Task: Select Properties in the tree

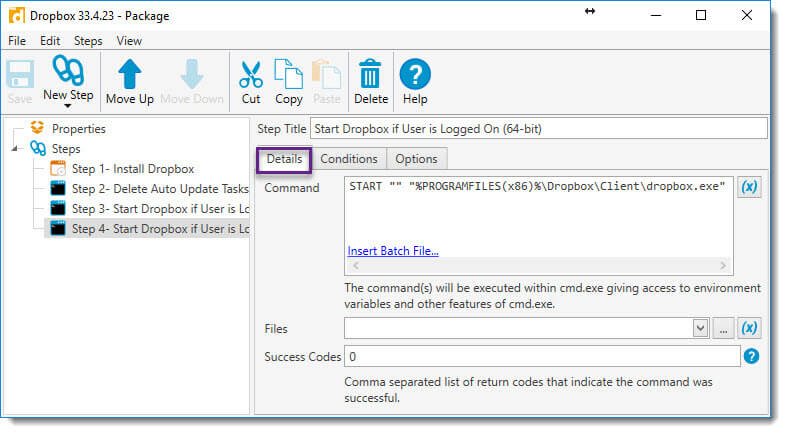Action: point(79,129)
